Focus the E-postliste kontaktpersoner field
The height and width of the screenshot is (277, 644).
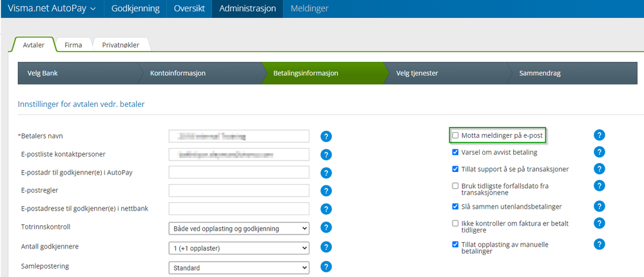239,155
